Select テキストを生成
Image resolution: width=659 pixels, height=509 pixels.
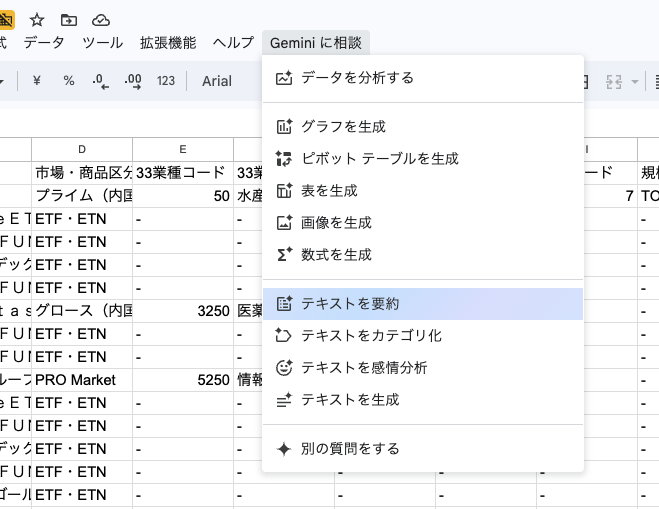423,400
